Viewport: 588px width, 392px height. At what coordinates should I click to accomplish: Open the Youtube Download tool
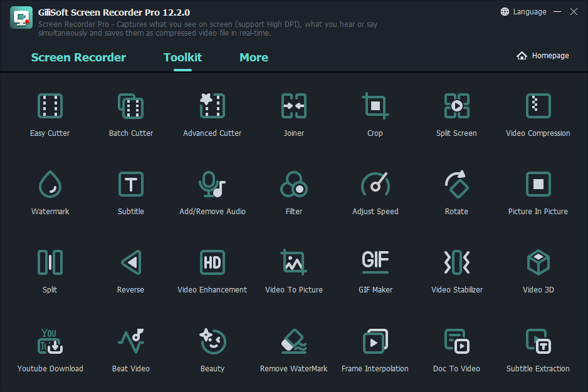[x=50, y=348]
